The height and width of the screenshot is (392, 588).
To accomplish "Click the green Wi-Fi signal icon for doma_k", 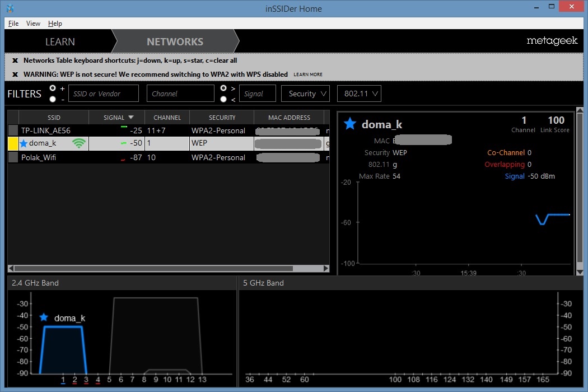I will pyautogui.click(x=79, y=143).
